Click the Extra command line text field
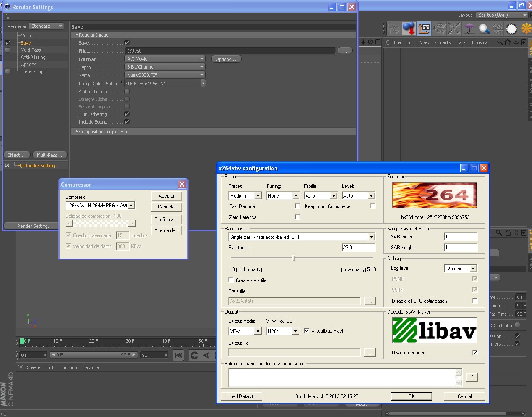The height and width of the screenshot is (417, 532). [342, 377]
